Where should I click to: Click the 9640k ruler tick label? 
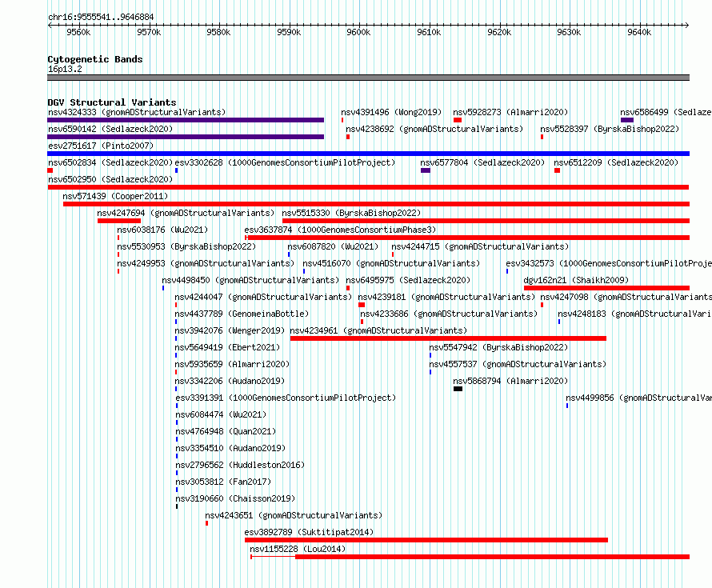point(639,32)
